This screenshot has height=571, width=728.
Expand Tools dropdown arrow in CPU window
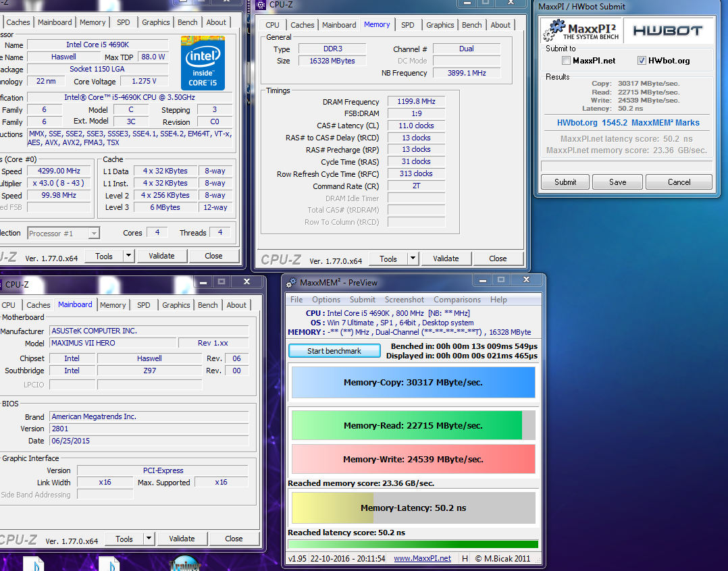(x=128, y=256)
